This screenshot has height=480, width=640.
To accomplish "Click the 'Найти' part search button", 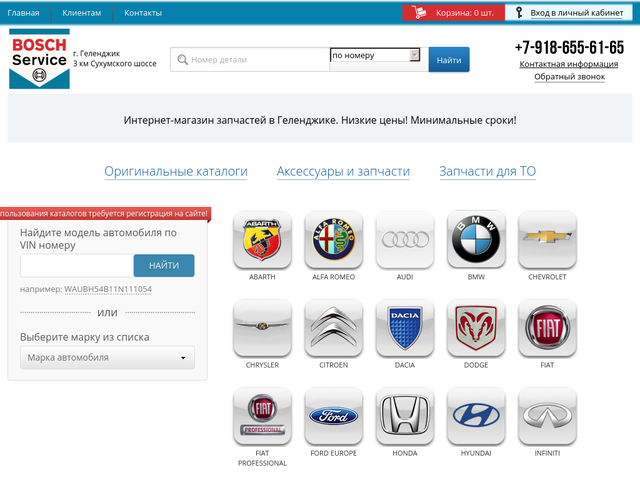I will tap(449, 60).
